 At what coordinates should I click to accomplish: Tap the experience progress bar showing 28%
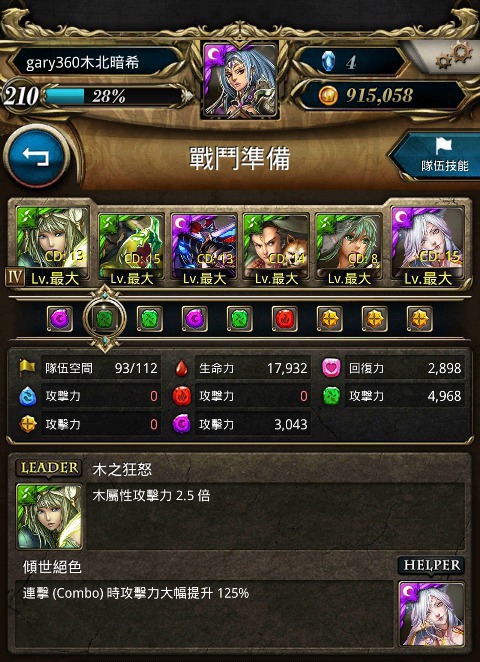point(114,96)
